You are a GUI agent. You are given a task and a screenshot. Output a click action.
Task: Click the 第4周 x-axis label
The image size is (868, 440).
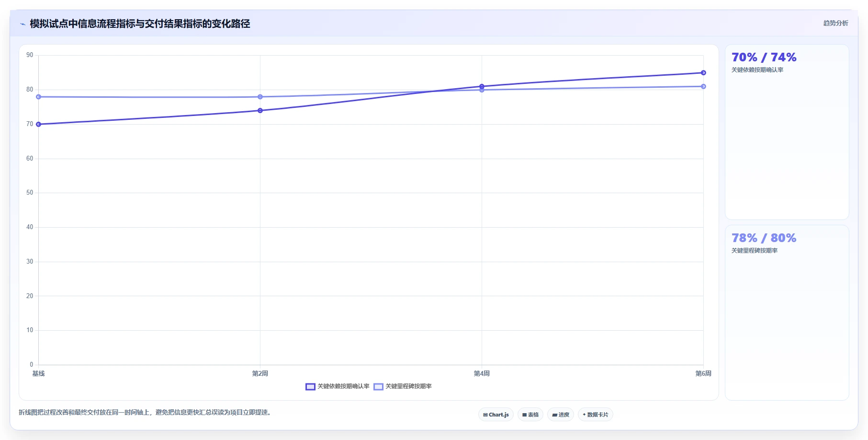pos(482,373)
